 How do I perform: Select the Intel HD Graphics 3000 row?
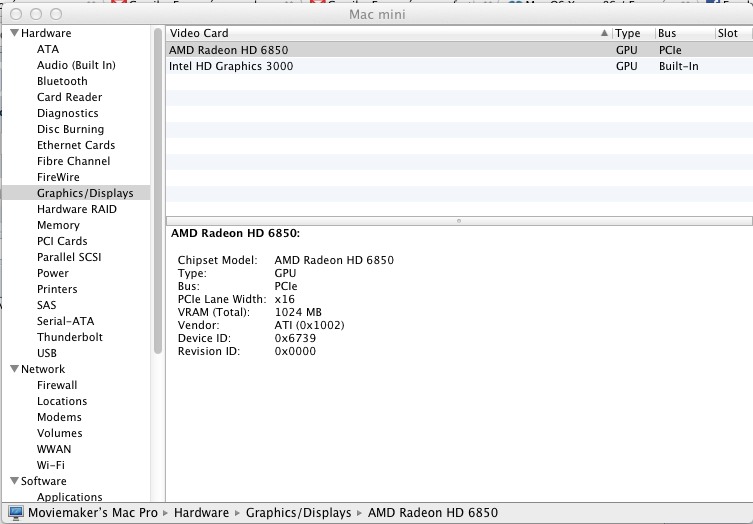[x=460, y=66]
